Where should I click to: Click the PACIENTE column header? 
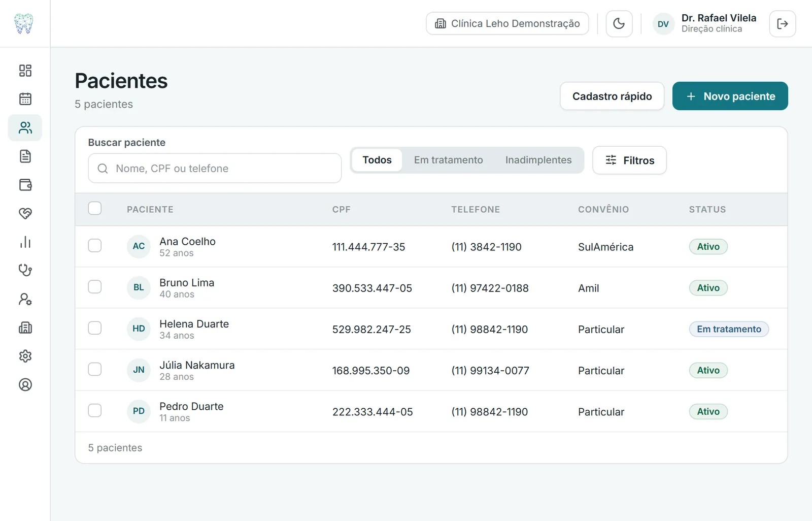[150, 209]
